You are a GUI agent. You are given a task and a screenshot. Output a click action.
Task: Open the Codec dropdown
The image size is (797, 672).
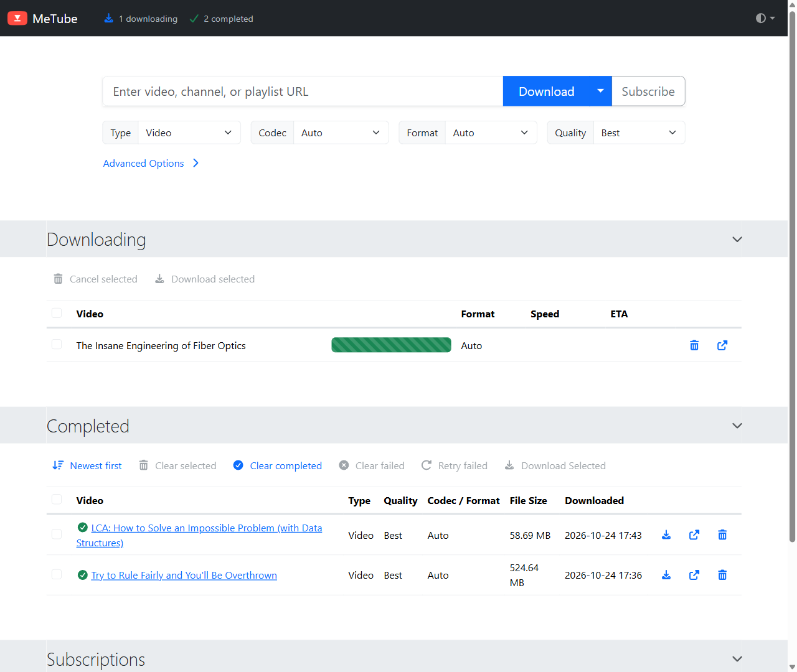(341, 133)
